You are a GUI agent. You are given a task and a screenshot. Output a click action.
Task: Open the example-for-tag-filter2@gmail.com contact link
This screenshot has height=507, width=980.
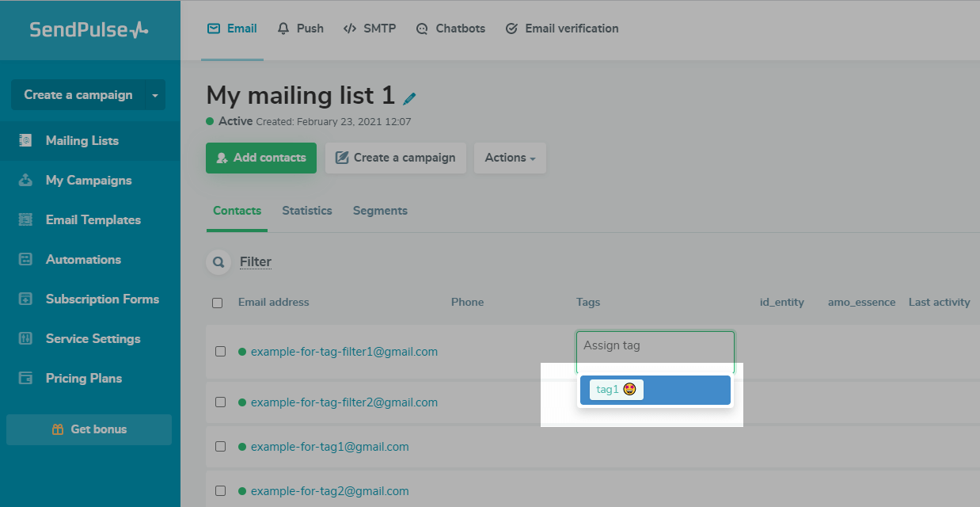(x=344, y=402)
